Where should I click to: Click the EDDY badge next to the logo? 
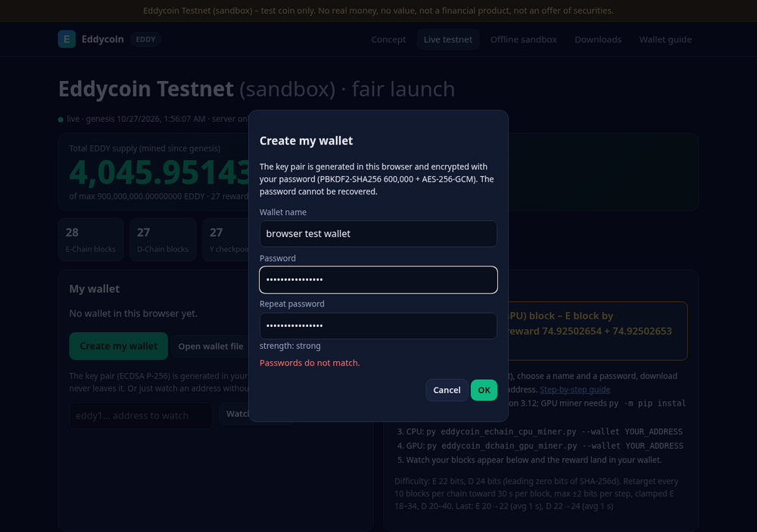tap(145, 39)
